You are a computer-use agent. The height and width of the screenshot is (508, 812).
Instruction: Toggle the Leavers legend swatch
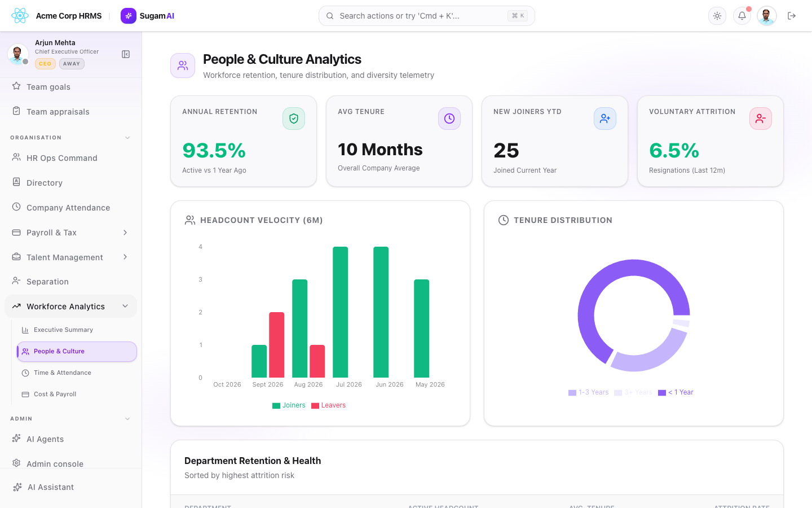coord(315,405)
